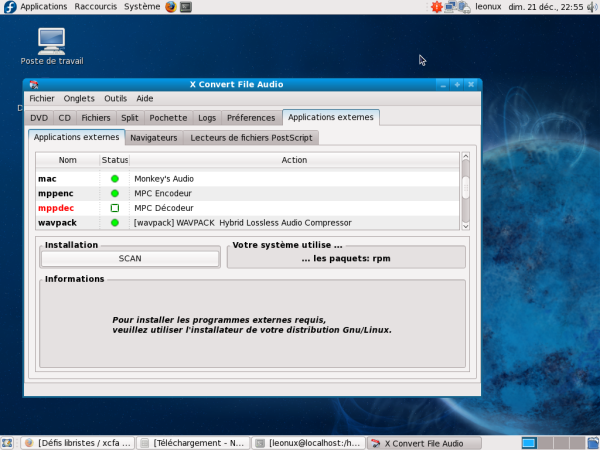The height and width of the screenshot is (450, 600).
Task: Open the Aide menu
Action: point(145,98)
